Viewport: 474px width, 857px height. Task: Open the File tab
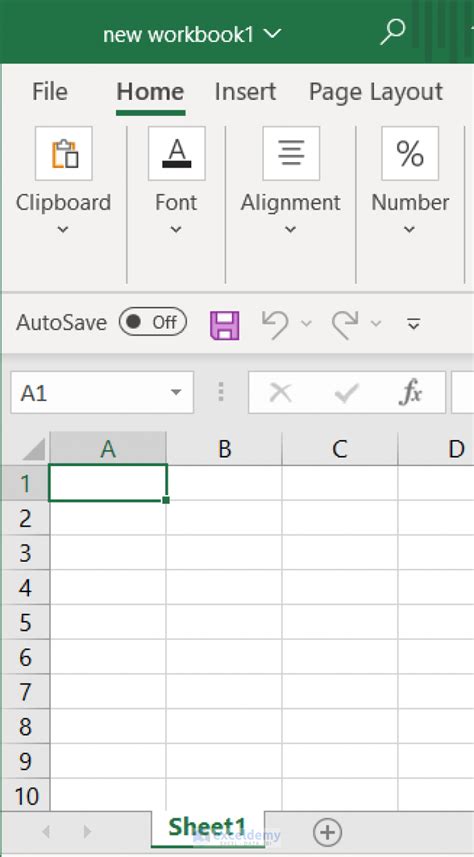point(50,91)
